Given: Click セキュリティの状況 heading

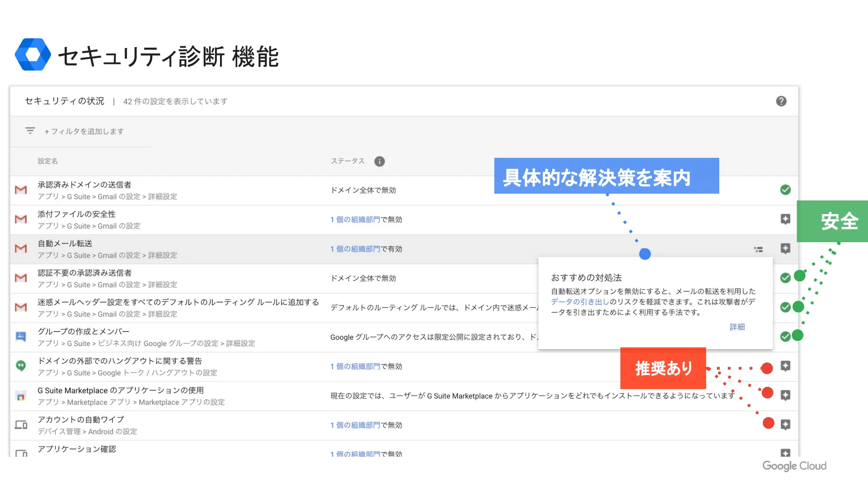Looking at the screenshot, I should click(x=64, y=101).
